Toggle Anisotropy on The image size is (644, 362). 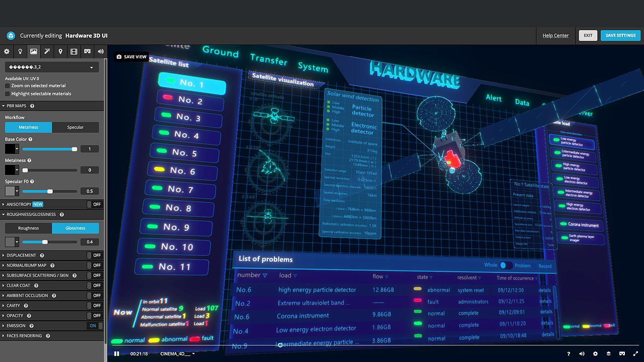coord(95,205)
